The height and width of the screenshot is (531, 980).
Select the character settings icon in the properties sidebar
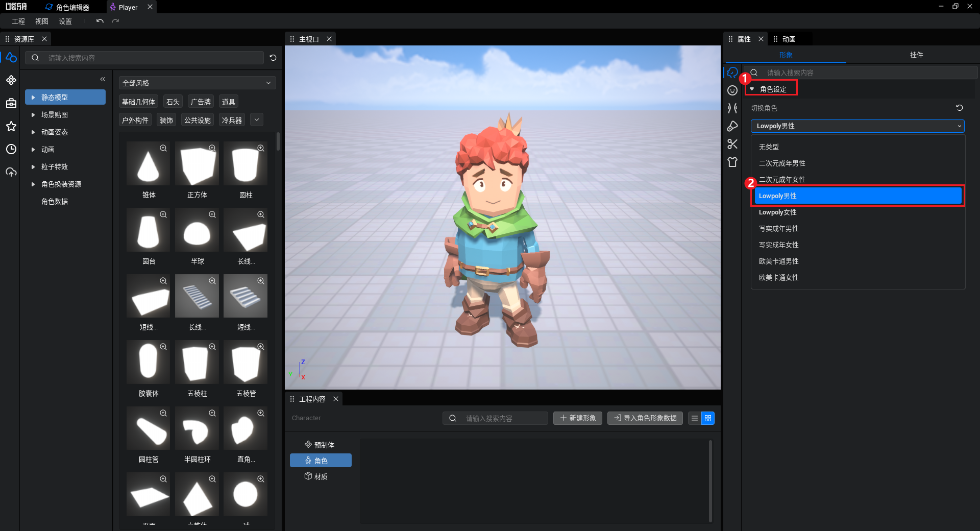pos(732,73)
